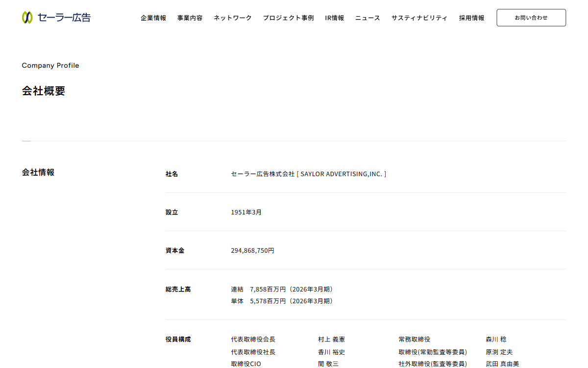The image size is (588, 368).
Task: Select the 1951年3月 founding date
Action: pyautogui.click(x=246, y=212)
